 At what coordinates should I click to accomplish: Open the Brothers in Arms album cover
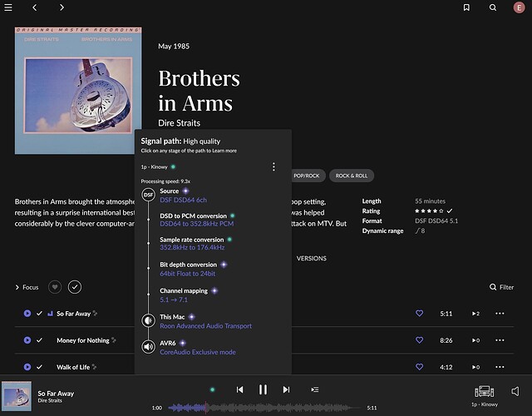pyautogui.click(x=78, y=91)
